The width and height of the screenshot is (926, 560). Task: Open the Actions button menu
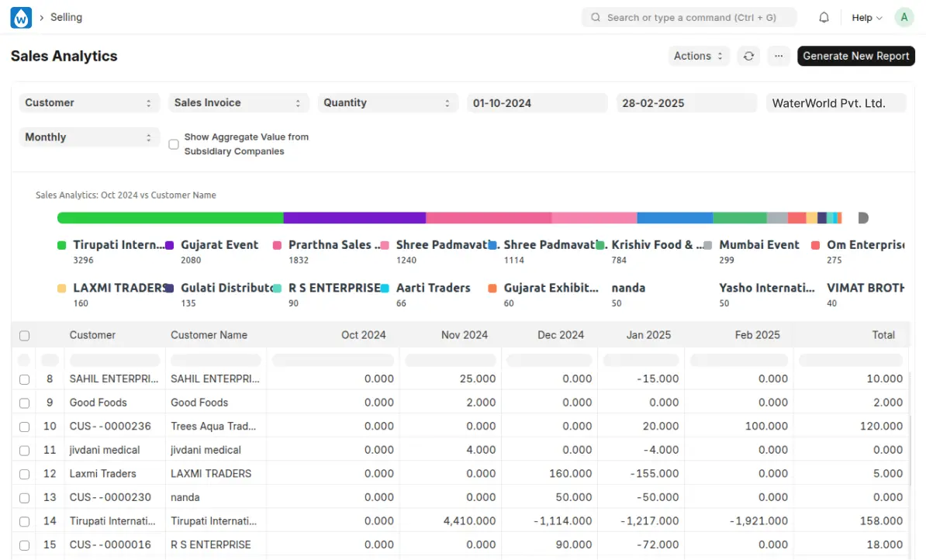[698, 56]
